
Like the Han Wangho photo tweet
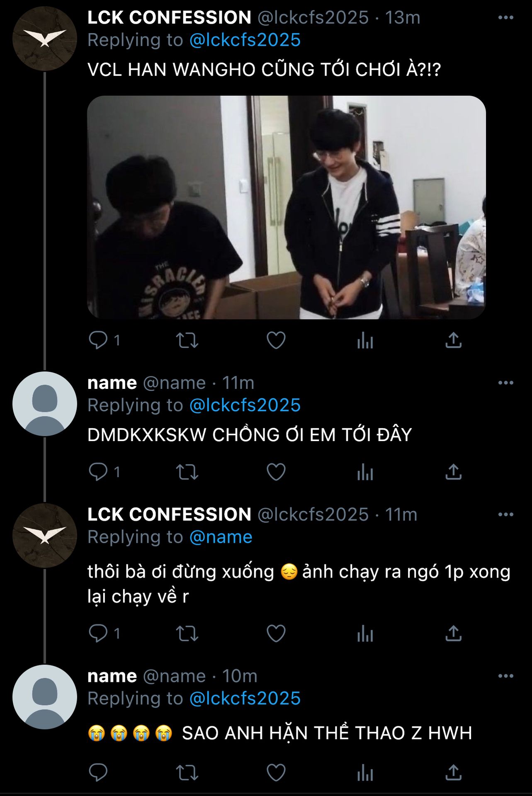(276, 340)
